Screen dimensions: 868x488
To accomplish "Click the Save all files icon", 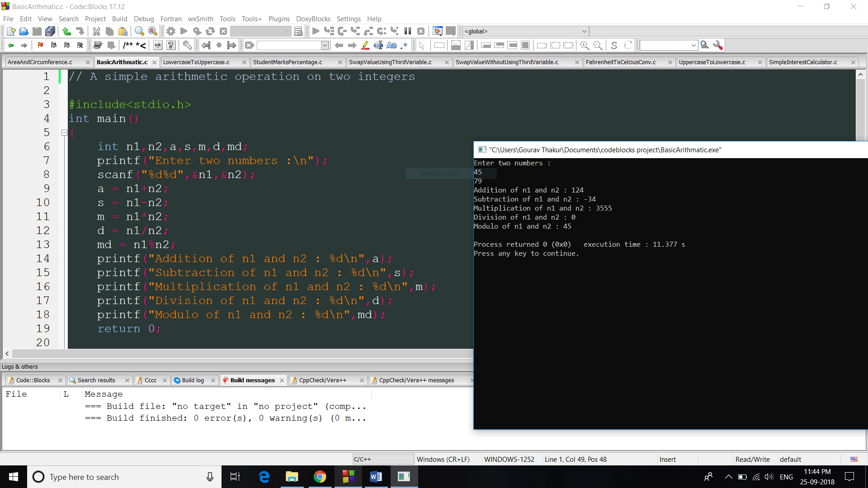I will tap(50, 31).
